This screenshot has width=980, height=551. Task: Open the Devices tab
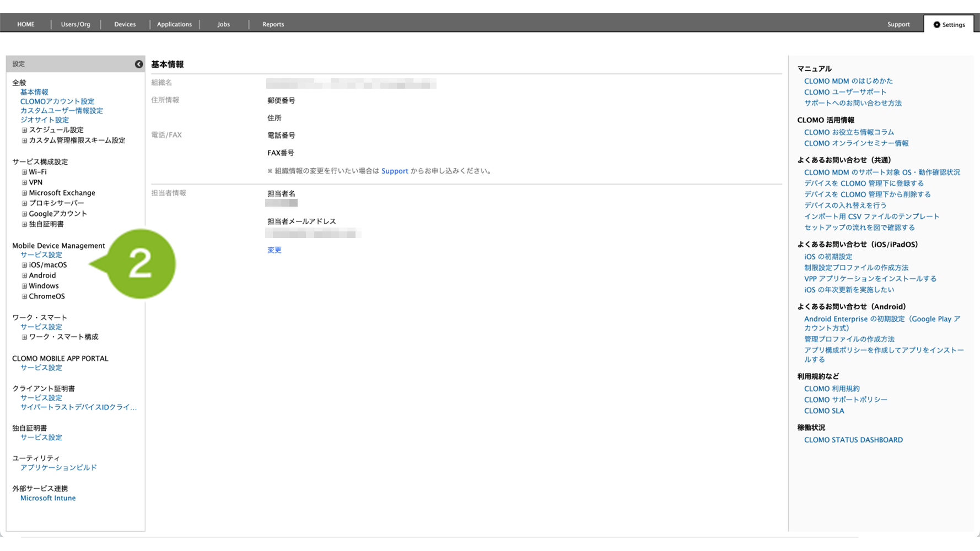point(125,24)
